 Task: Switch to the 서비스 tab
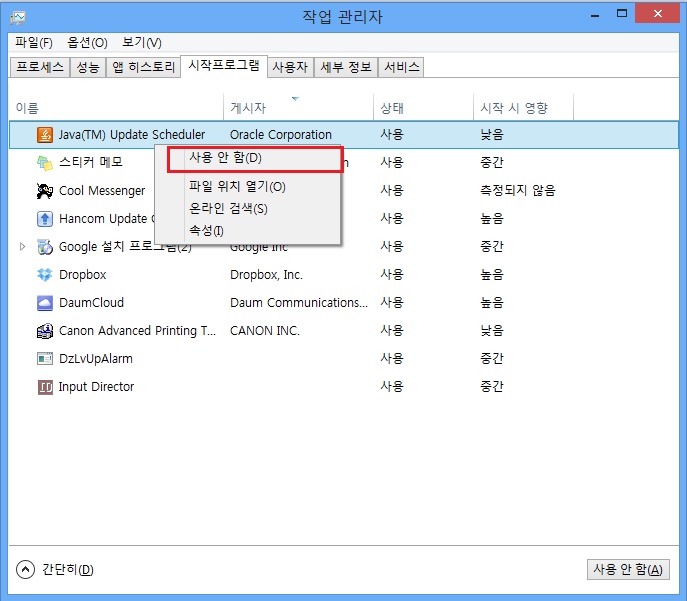401,67
